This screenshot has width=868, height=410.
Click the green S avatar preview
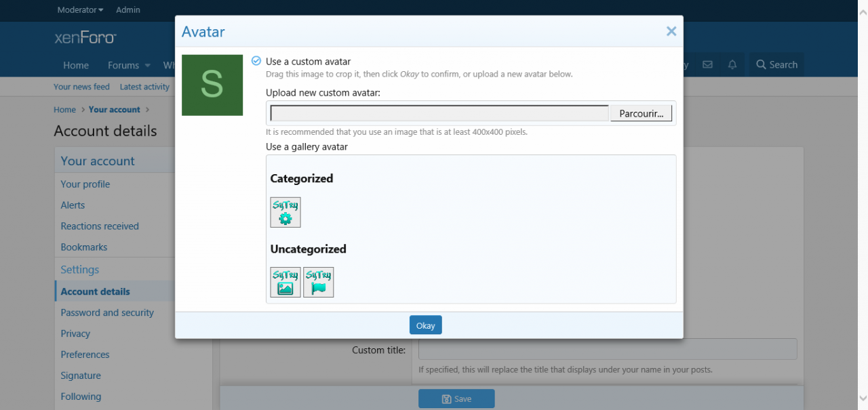click(x=212, y=85)
